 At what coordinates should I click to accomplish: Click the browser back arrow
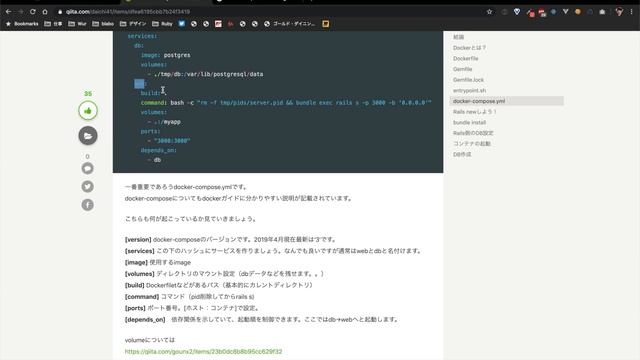8,12
